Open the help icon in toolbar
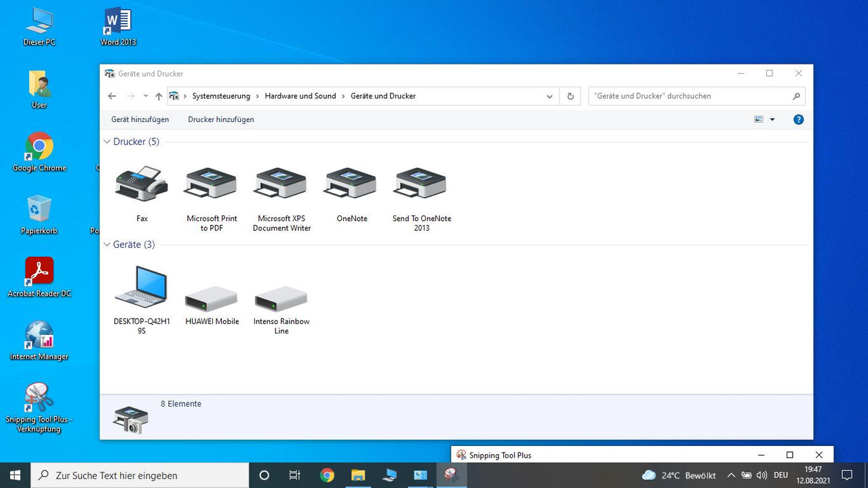The image size is (868, 488). tap(798, 119)
